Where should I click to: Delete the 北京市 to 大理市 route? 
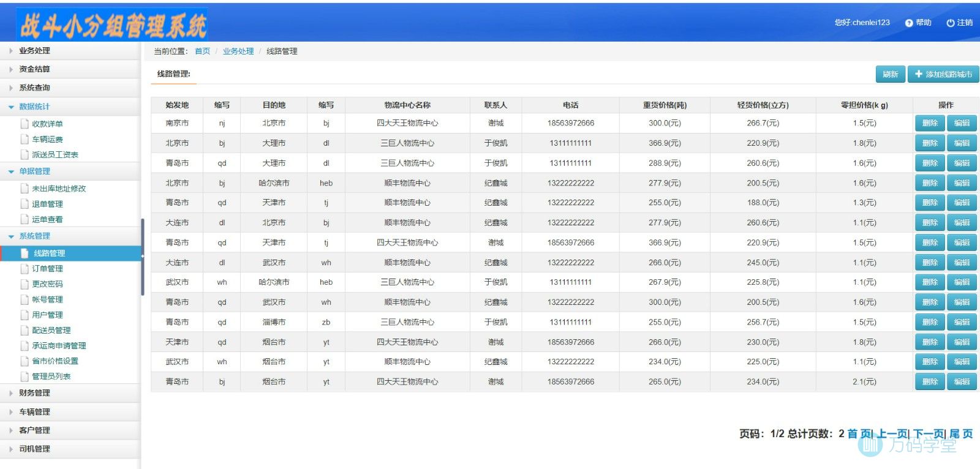coord(930,143)
